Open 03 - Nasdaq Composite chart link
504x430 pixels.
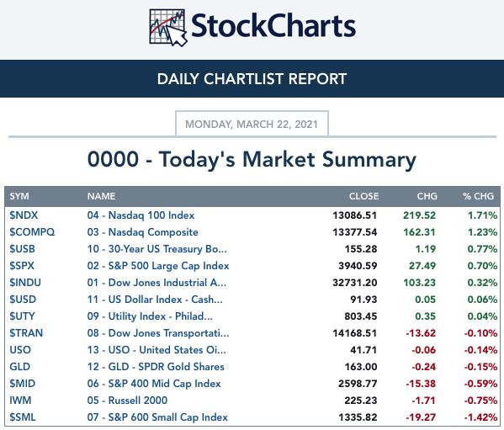(143, 232)
